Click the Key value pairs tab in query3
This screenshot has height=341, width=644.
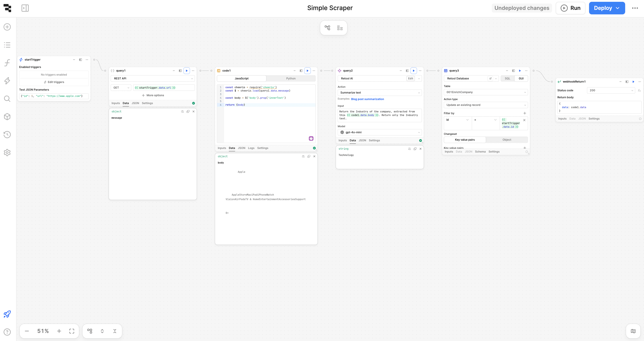coord(464,140)
